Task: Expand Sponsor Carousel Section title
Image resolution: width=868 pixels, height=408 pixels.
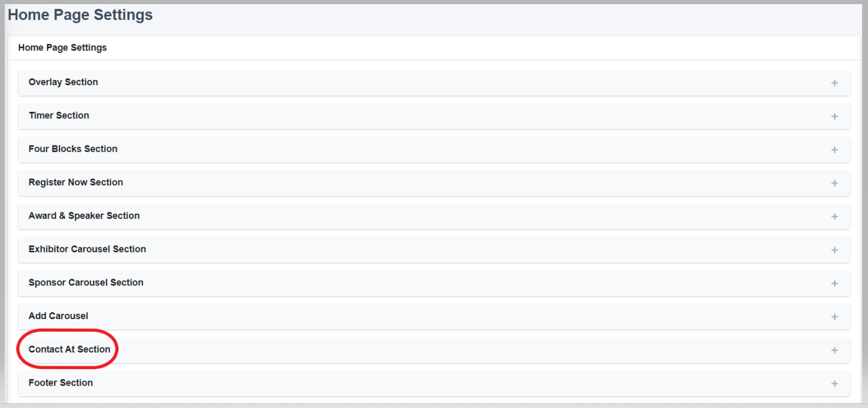Action: click(86, 283)
